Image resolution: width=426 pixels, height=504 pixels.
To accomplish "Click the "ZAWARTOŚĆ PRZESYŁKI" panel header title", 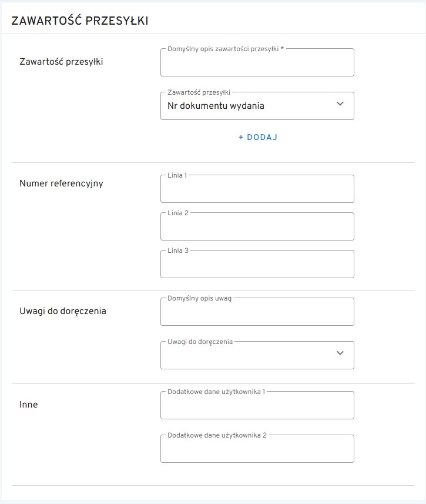I will [x=80, y=21].
